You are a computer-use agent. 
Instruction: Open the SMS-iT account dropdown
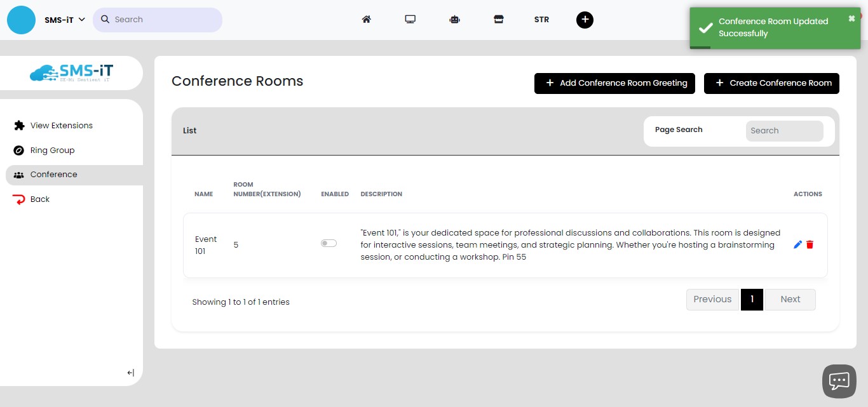pyautogui.click(x=62, y=20)
